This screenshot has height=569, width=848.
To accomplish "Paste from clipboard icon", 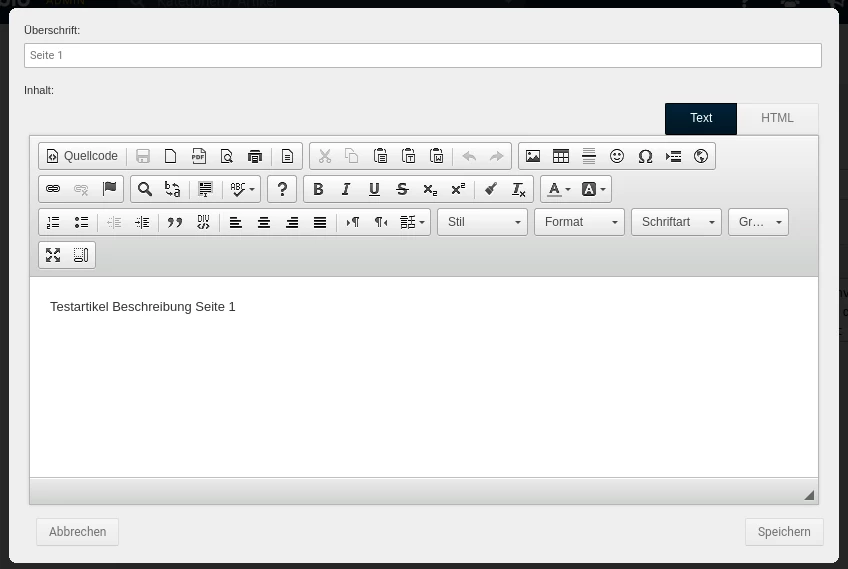I will pyautogui.click(x=380, y=156).
